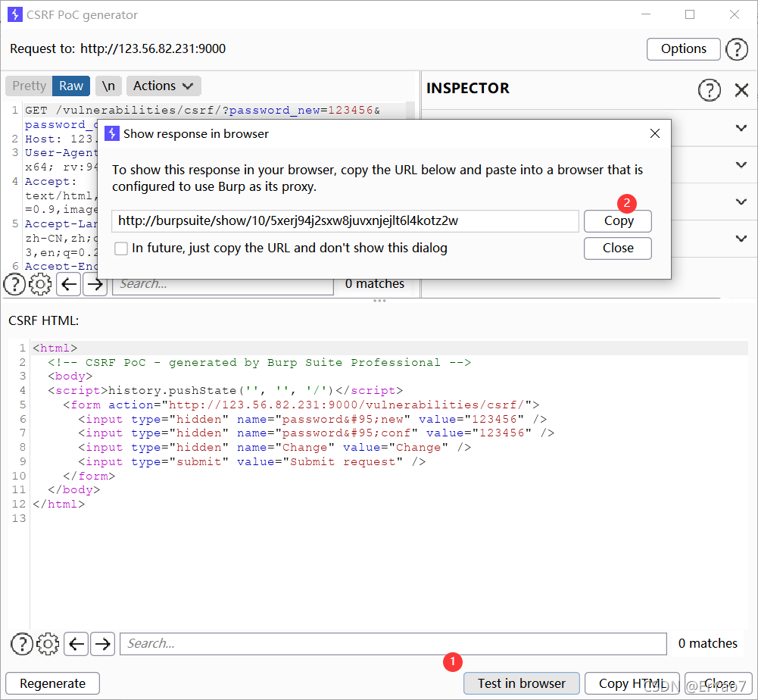Expand second Inspector section chevron
This screenshot has width=758, height=700.
pos(741,164)
